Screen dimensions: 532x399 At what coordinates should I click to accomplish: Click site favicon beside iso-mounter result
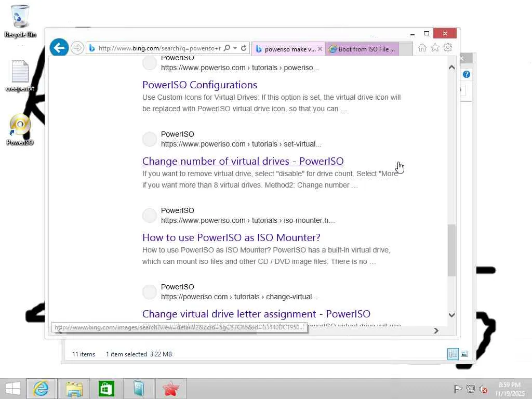(149, 216)
